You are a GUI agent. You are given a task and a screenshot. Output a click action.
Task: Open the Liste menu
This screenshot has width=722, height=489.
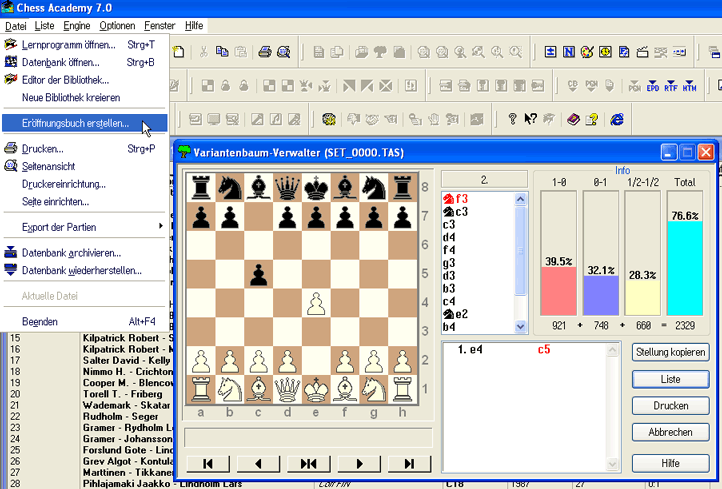(44, 26)
